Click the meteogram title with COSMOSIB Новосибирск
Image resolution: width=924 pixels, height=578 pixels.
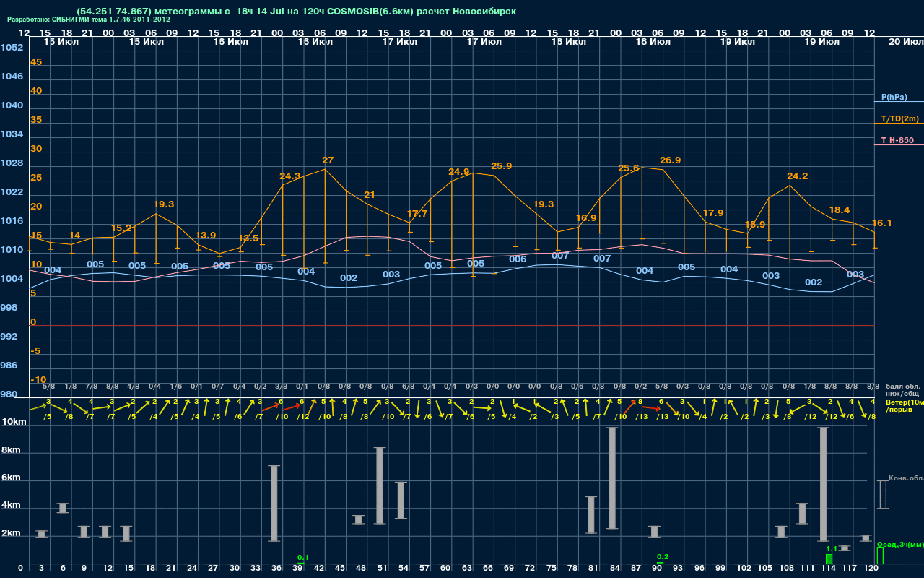pos(296,12)
